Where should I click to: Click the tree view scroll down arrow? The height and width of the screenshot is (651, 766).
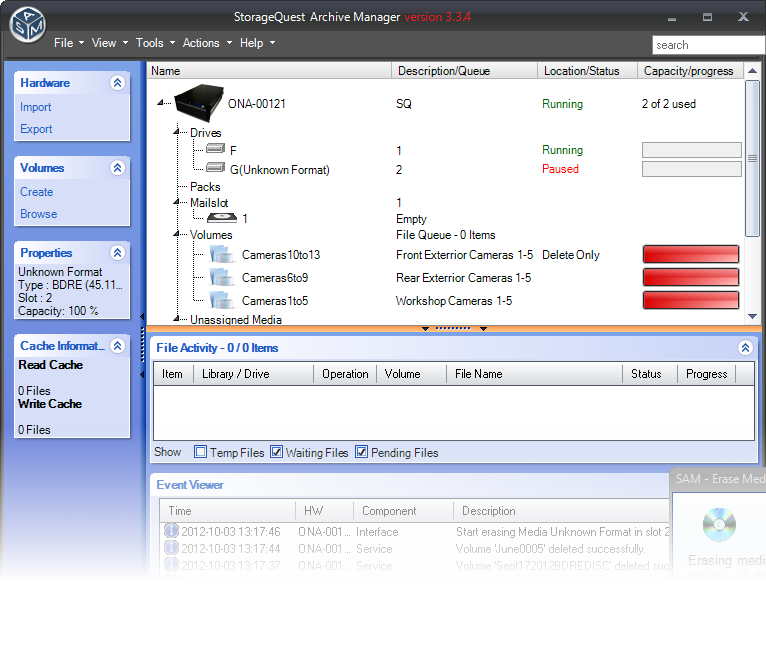coord(752,316)
